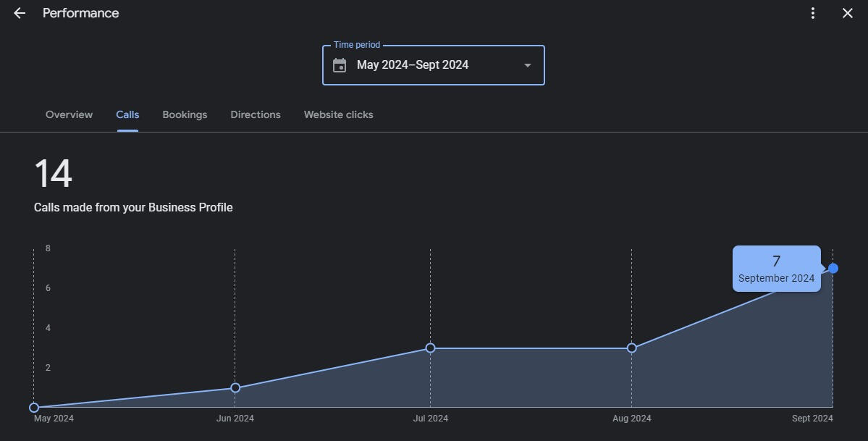
Task: Click the calendar icon in Time period
Action: point(340,65)
